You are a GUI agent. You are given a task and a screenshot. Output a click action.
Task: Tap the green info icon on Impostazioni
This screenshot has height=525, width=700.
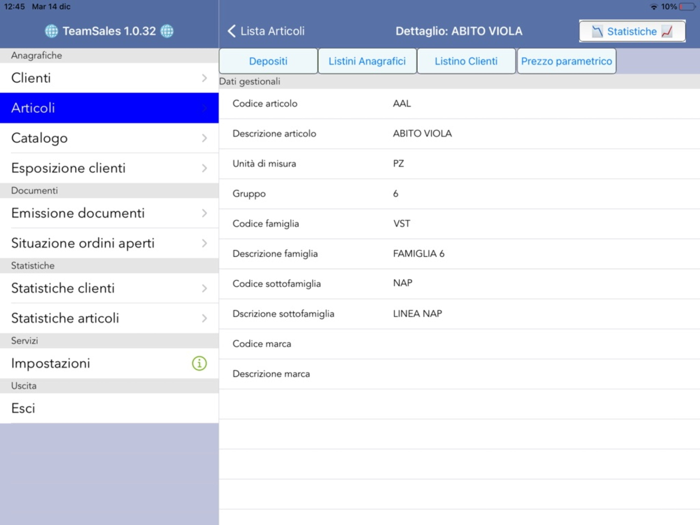click(199, 363)
